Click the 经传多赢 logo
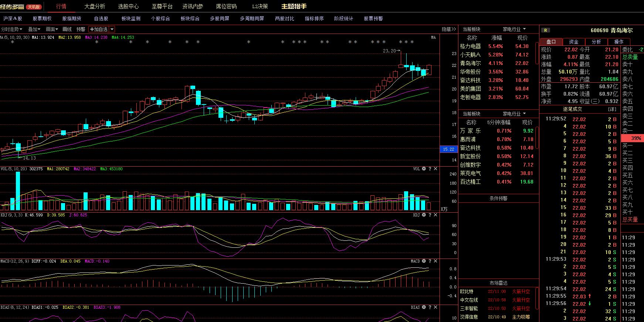Image resolution: width=644 pixels, height=322 pixels. pos(12,7)
